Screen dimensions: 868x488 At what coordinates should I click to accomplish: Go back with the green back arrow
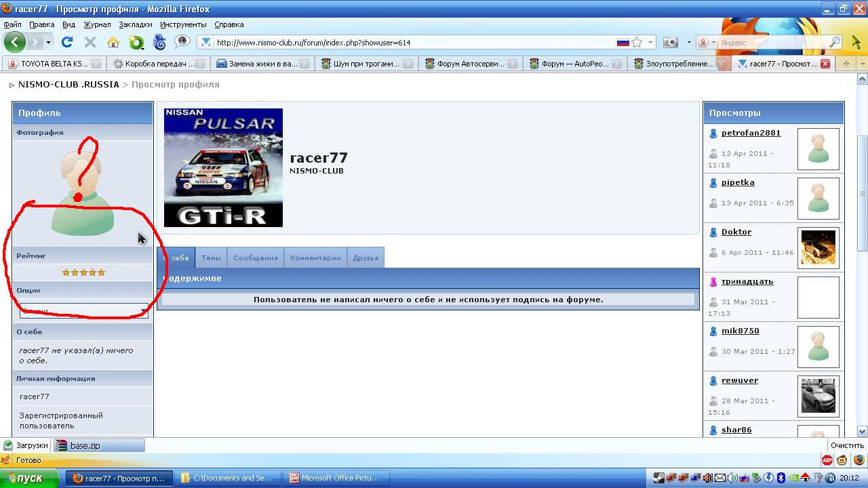click(x=14, y=42)
